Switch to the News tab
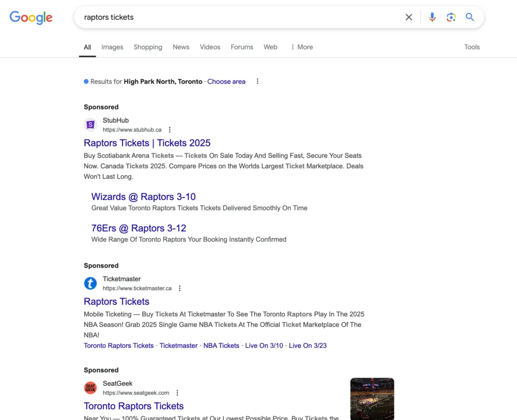The height and width of the screenshot is (420, 517). point(181,47)
